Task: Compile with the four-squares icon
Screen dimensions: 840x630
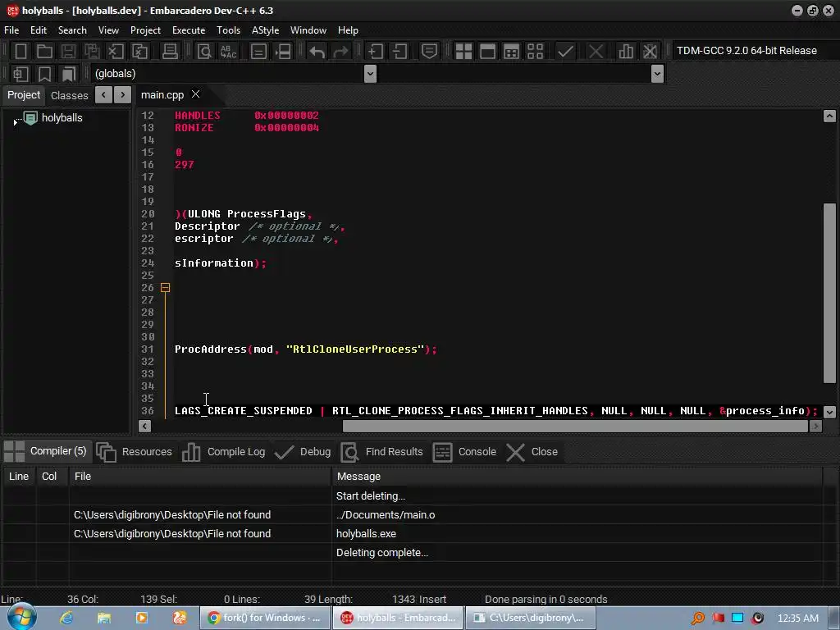Action: [x=464, y=52]
